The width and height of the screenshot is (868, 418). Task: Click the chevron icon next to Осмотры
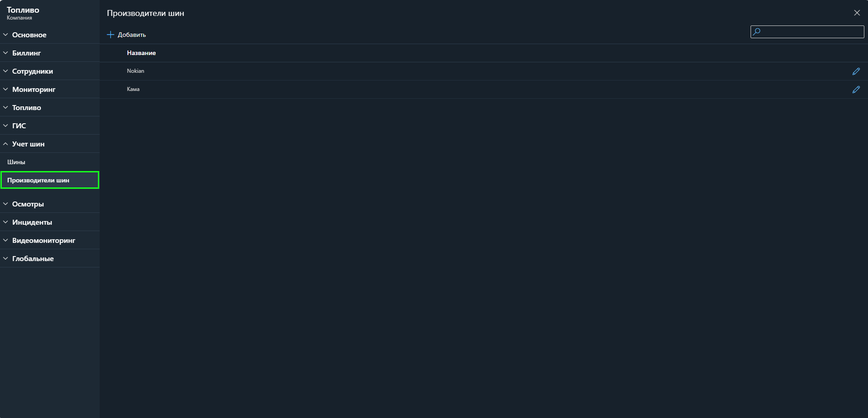click(5, 204)
